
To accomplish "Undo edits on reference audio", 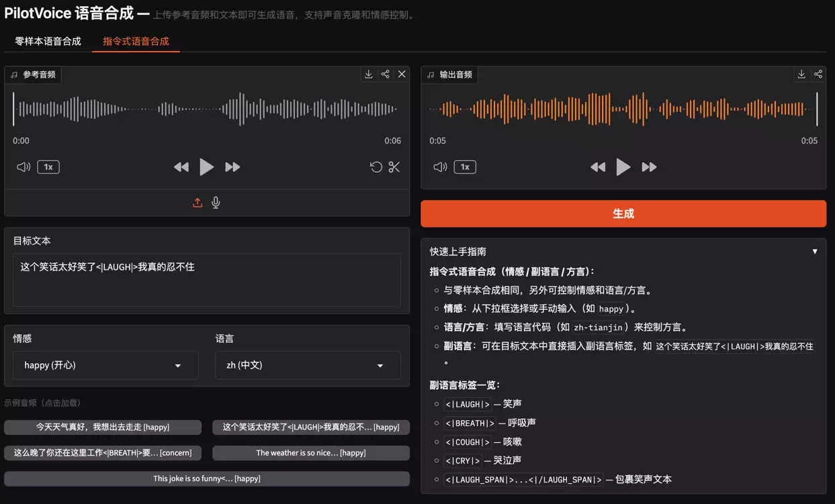I will coord(376,167).
